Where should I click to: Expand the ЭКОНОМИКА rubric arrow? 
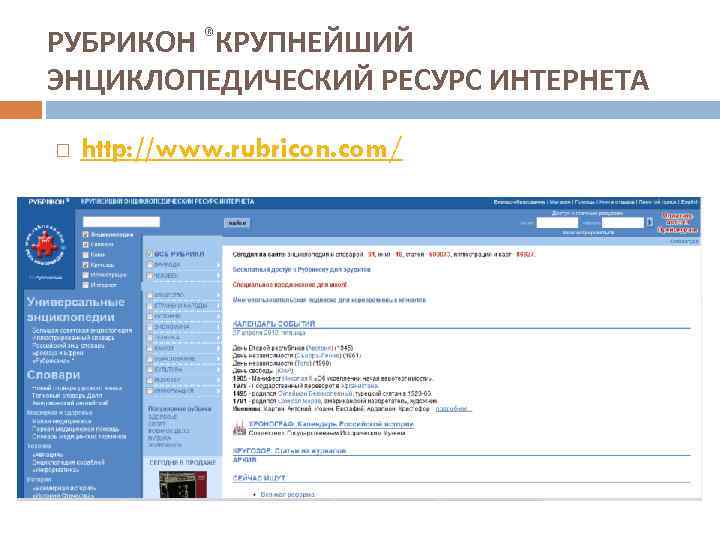[x=219, y=327]
